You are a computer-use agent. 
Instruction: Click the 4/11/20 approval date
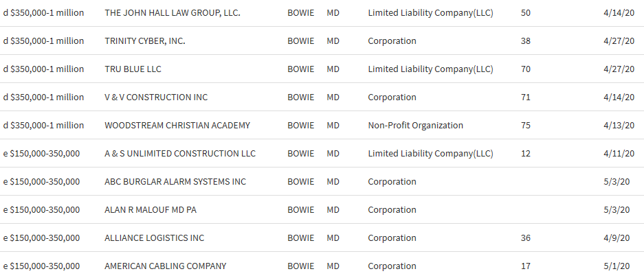(x=622, y=154)
